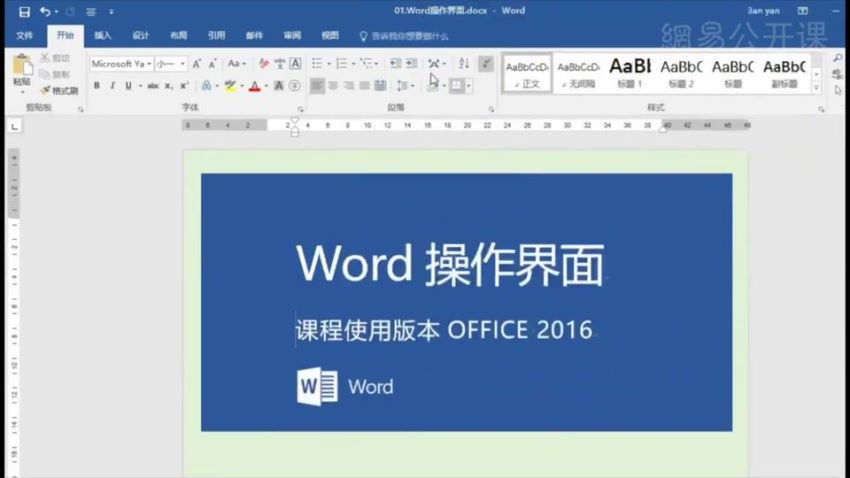
Task: Toggle show paragraph marks
Action: [x=486, y=63]
